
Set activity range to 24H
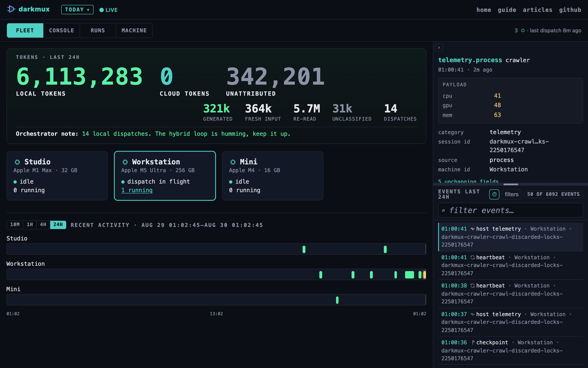pyautogui.click(x=58, y=224)
